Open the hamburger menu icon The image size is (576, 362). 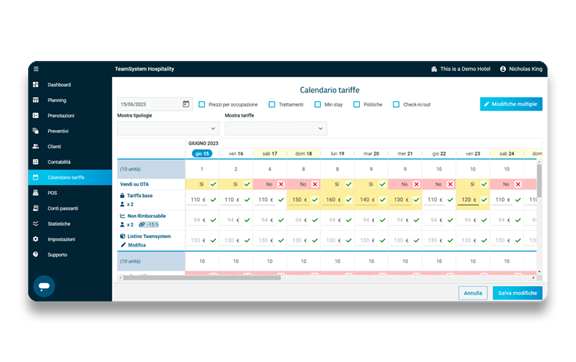click(36, 69)
